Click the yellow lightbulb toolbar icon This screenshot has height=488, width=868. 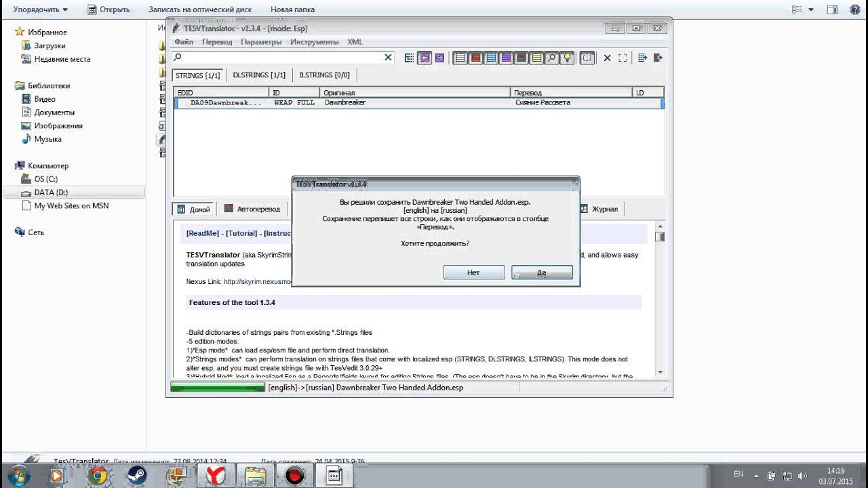567,58
